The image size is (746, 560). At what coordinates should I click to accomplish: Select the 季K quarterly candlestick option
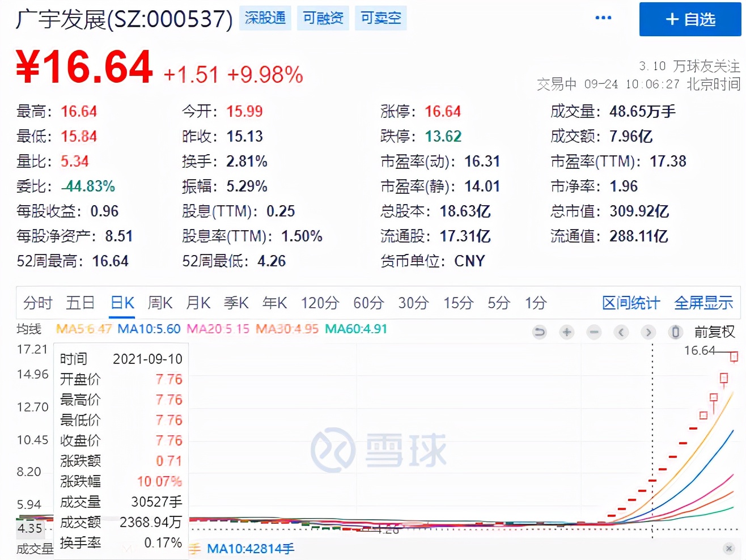tap(236, 303)
